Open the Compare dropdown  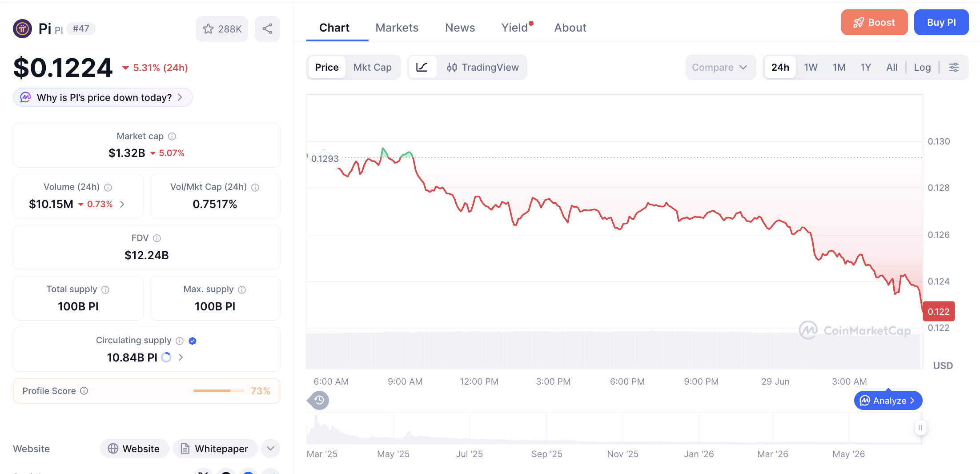click(720, 67)
